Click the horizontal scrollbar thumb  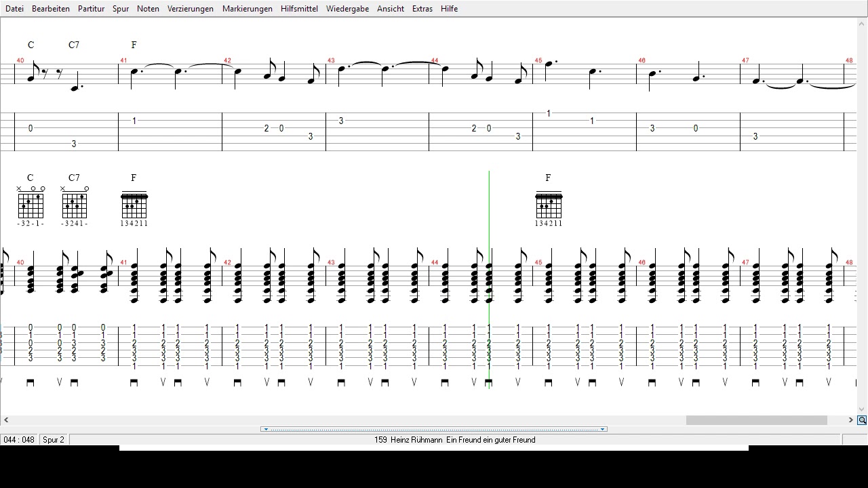click(x=756, y=420)
